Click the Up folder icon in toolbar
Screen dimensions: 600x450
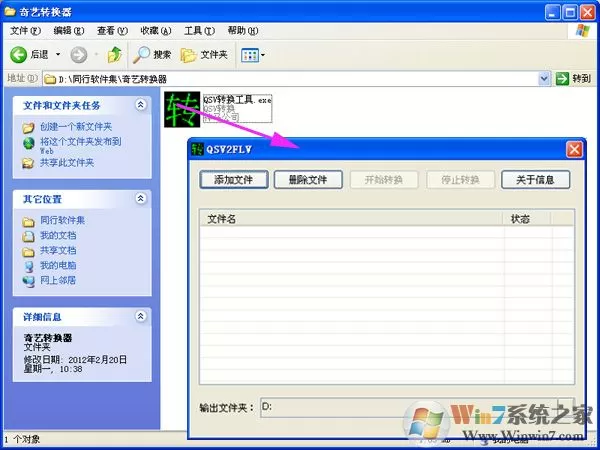[114, 55]
